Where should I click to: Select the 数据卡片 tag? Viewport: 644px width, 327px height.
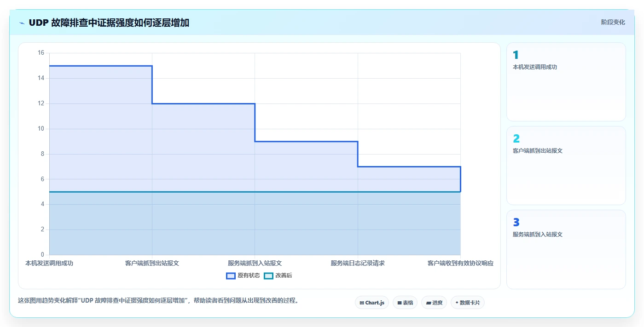[x=468, y=303]
